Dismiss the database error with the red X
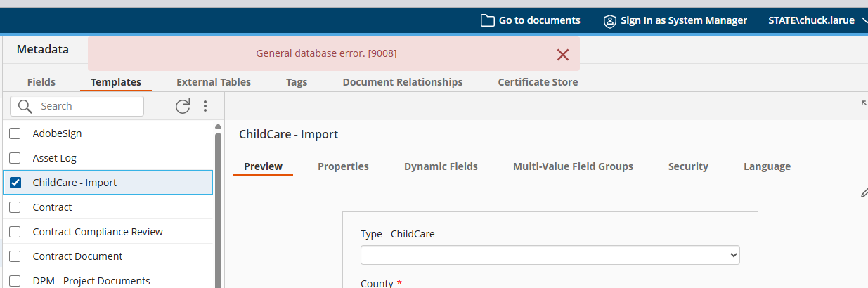868x288 pixels. click(x=562, y=54)
